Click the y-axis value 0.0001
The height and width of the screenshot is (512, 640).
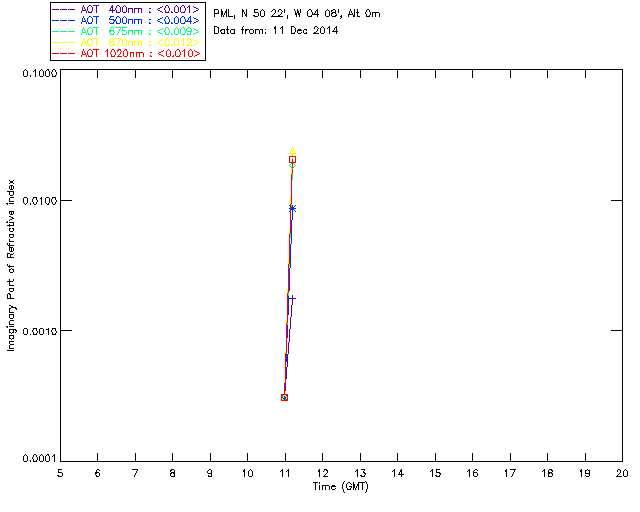tap(39, 459)
